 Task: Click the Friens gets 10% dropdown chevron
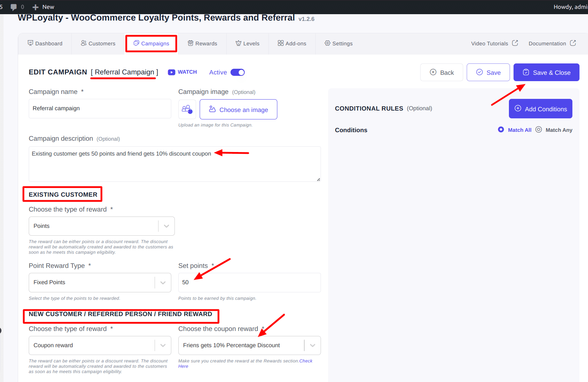click(313, 346)
